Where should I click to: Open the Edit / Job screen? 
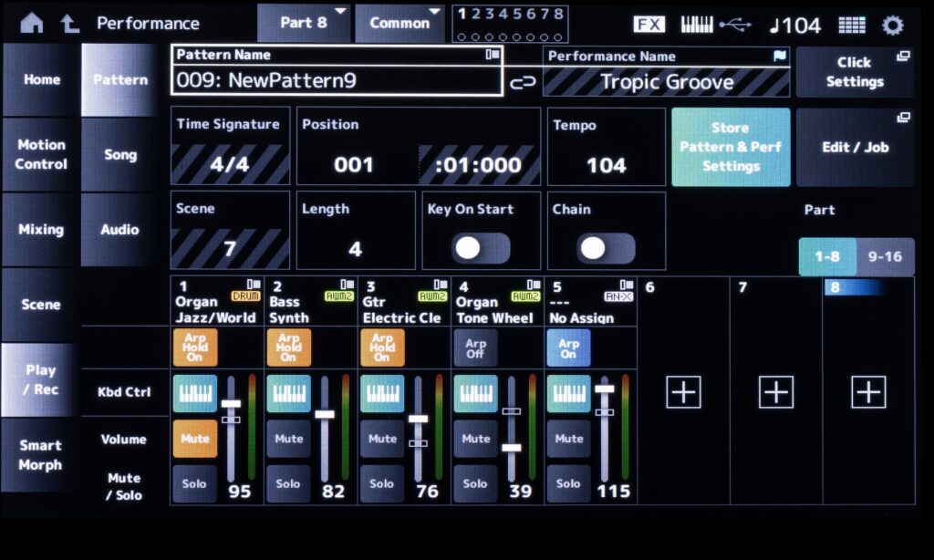[x=855, y=146]
